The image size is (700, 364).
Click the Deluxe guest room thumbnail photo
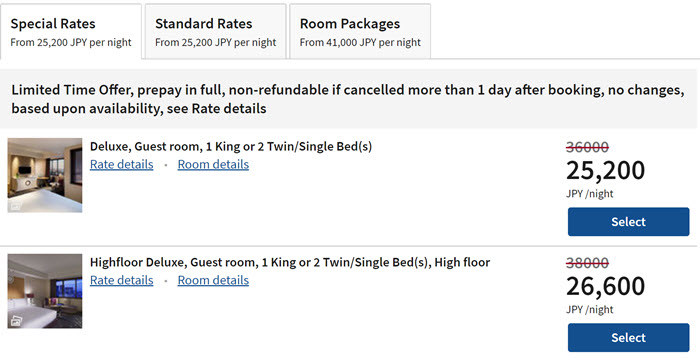[45, 175]
